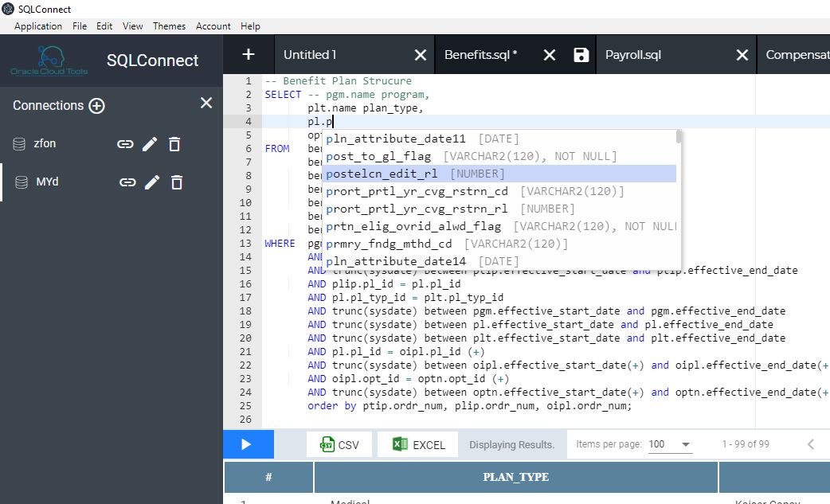
Task: Click line number 26 in gutter
Action: 245,420
